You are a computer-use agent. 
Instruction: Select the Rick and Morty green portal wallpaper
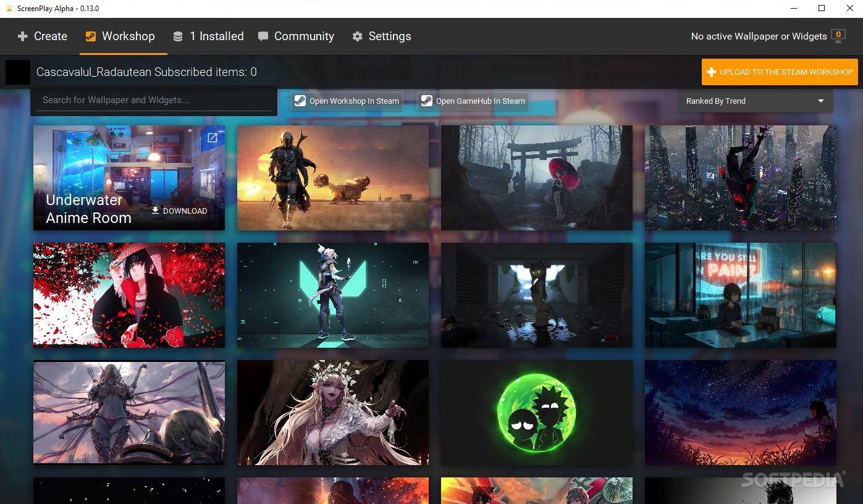pyautogui.click(x=537, y=413)
